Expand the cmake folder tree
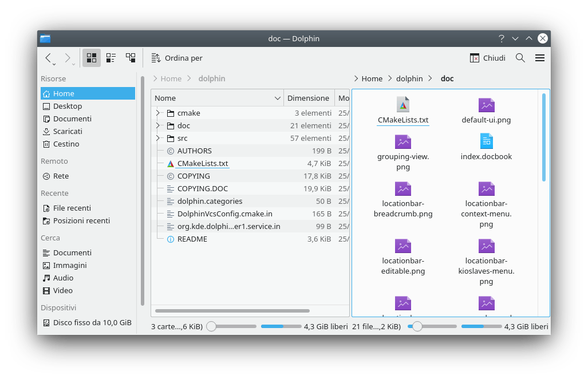 [158, 113]
